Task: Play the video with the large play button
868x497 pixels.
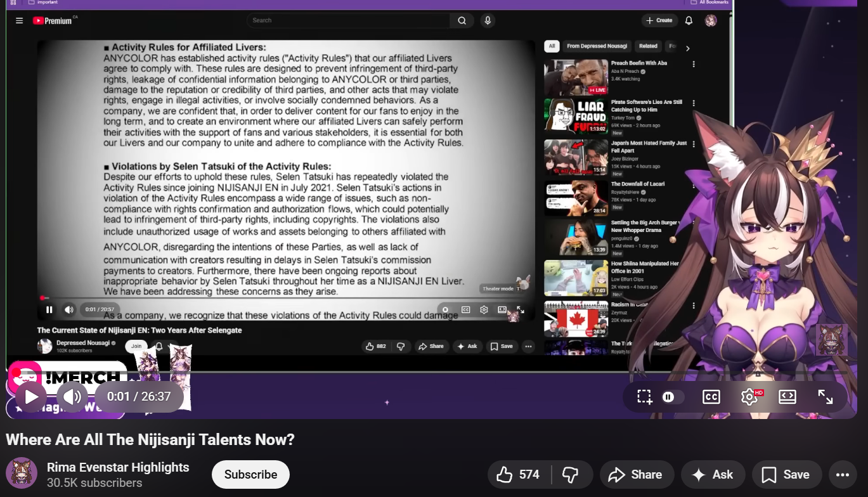Action: pos(30,397)
